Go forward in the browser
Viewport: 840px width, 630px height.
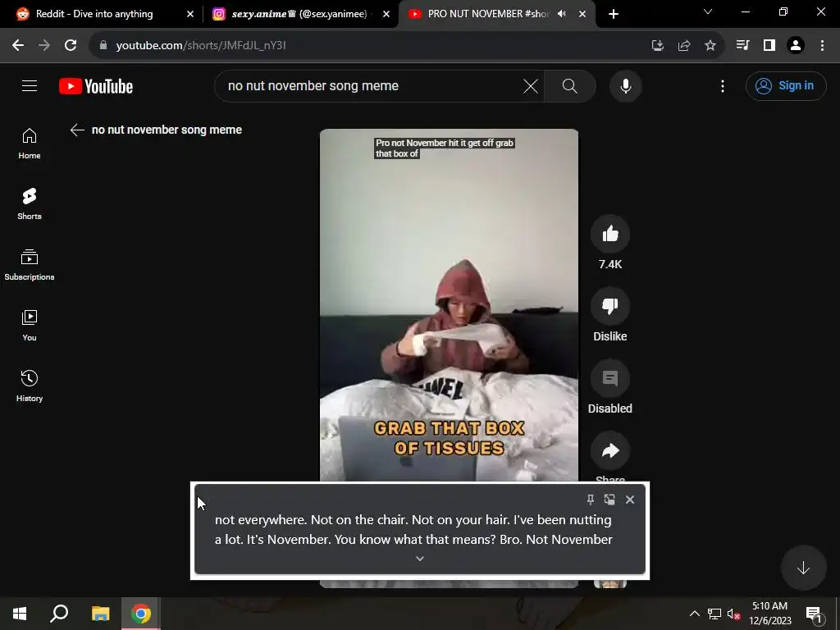[x=44, y=45]
